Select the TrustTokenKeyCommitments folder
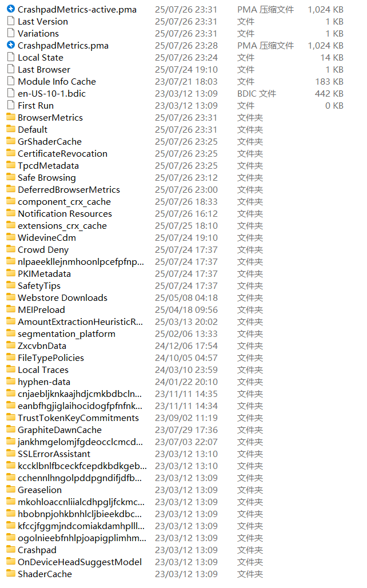 coord(78,418)
